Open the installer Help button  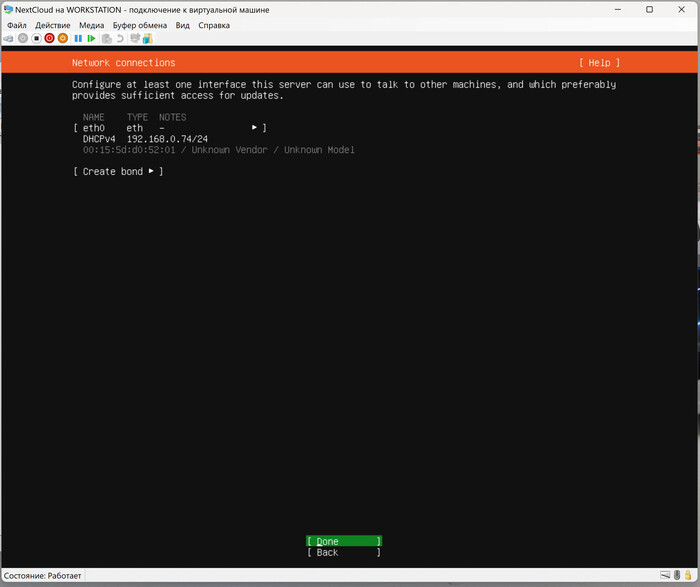(599, 63)
